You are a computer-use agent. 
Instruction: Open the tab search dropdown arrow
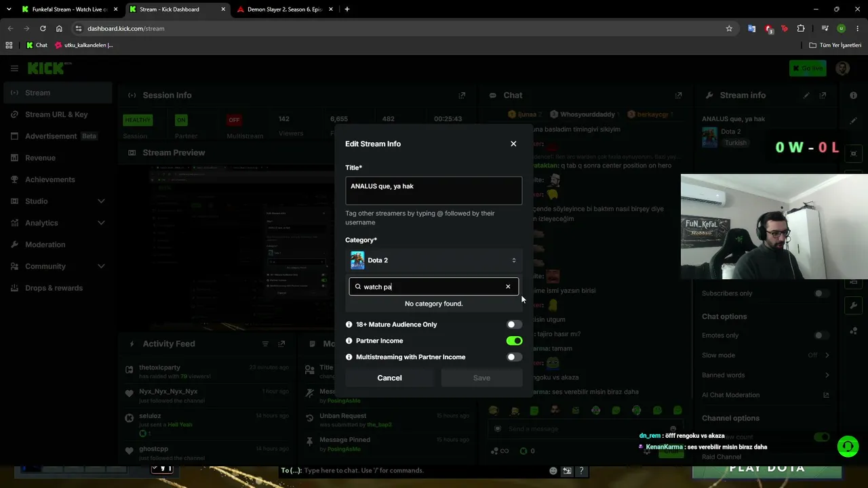coord(9,9)
